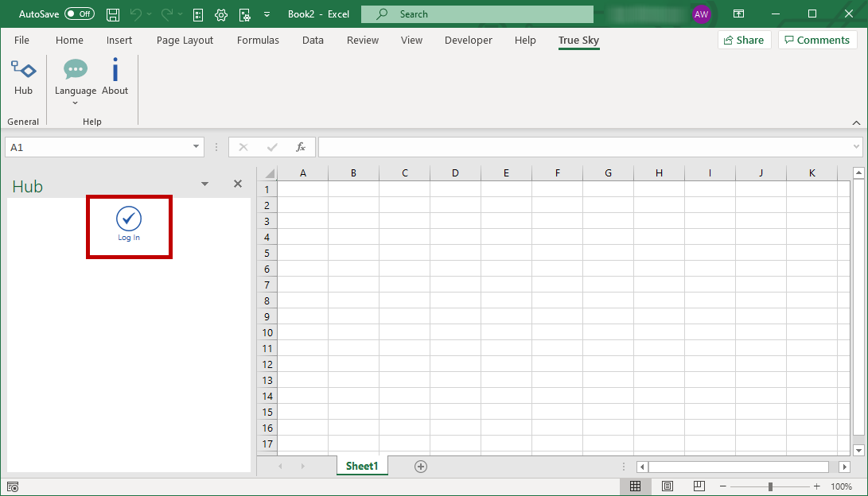The height and width of the screenshot is (496, 868).
Task: Click the macro recording status bar icon
Action: click(13, 486)
